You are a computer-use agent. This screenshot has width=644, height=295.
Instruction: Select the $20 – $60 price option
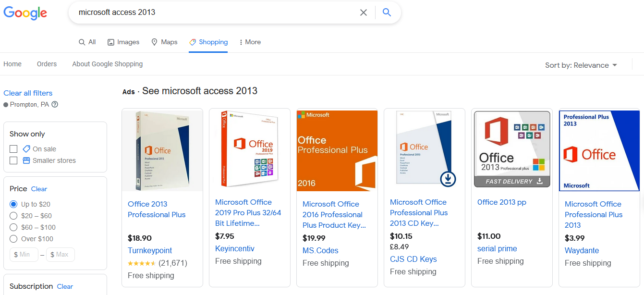point(13,216)
